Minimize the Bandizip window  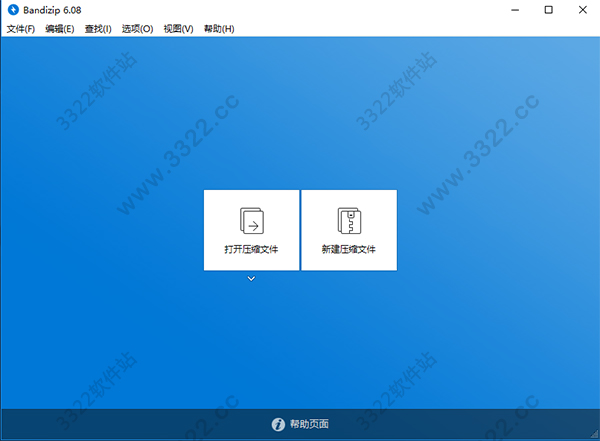click(x=515, y=10)
